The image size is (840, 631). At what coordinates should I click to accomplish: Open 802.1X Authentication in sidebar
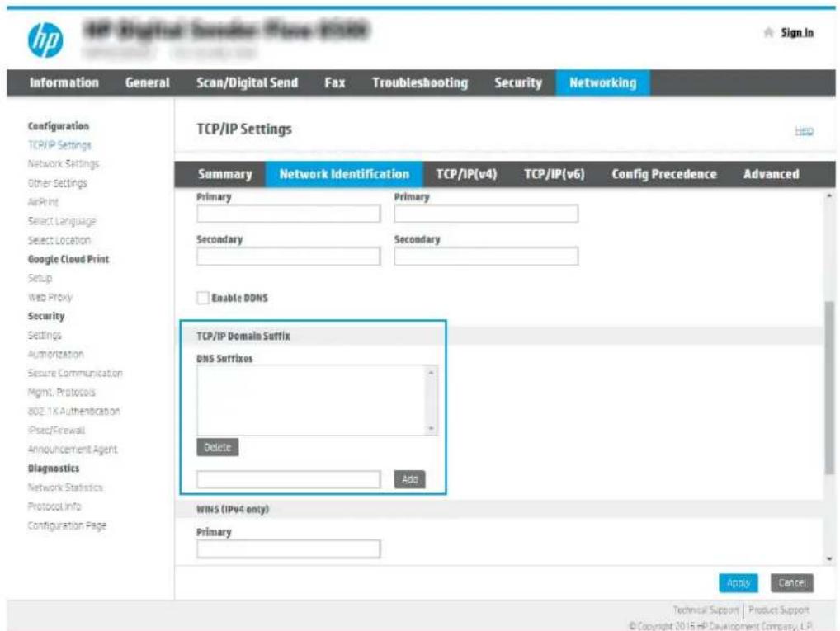click(x=74, y=412)
